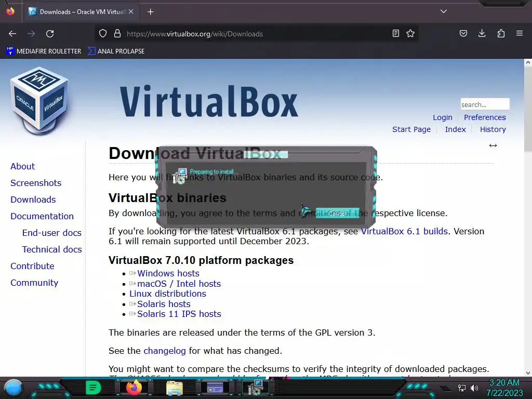Image resolution: width=532 pixels, height=399 pixels.
Task: Switch to the installer taskbar icon
Action: (x=255, y=388)
